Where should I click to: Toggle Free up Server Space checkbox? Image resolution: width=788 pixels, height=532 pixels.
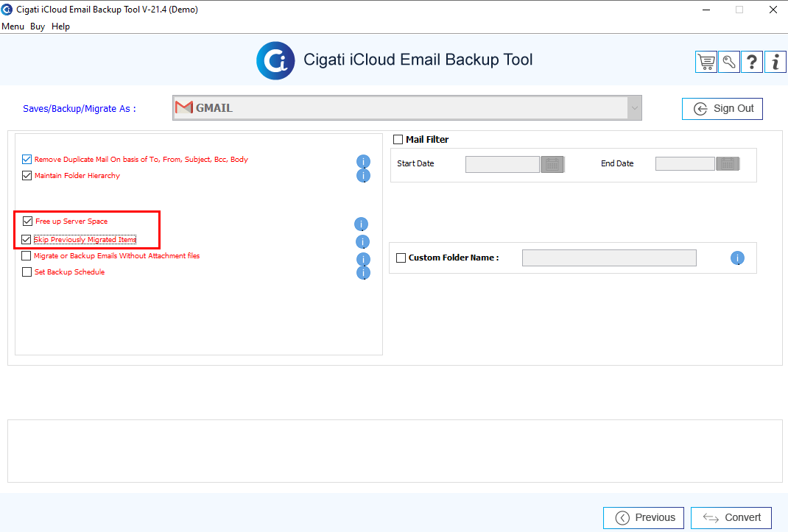click(28, 221)
